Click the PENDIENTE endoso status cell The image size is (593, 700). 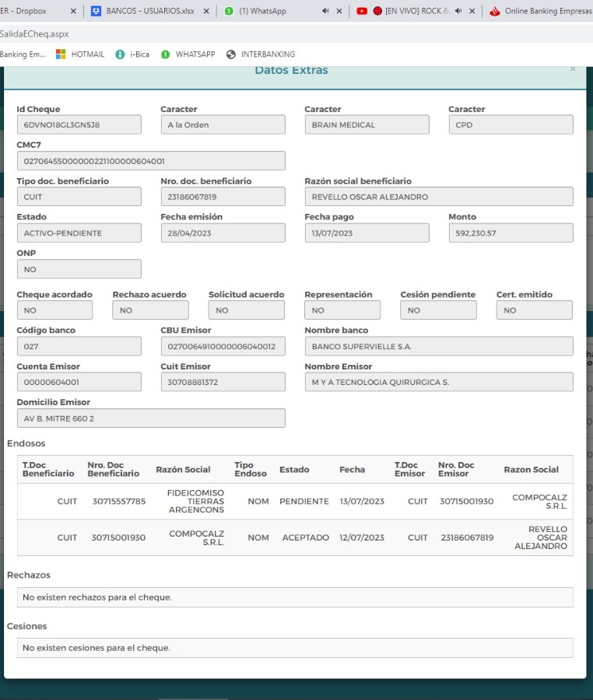tap(304, 502)
